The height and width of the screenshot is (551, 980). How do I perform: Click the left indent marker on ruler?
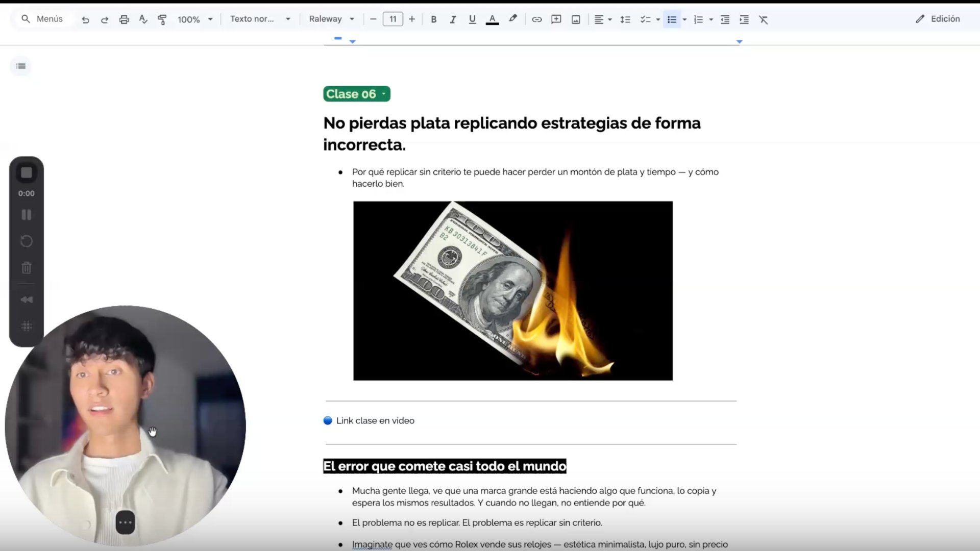352,41
